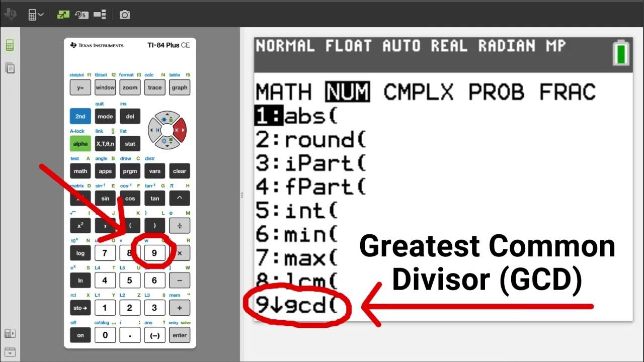Click the number 0 key
Screen dimensions: 644x362
click(x=105, y=335)
